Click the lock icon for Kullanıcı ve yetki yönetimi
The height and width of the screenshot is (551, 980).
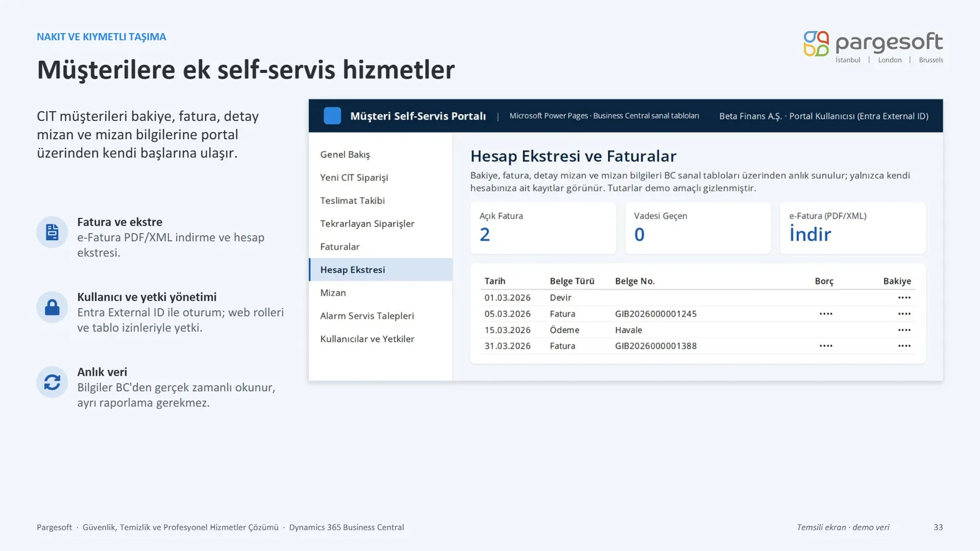click(52, 307)
